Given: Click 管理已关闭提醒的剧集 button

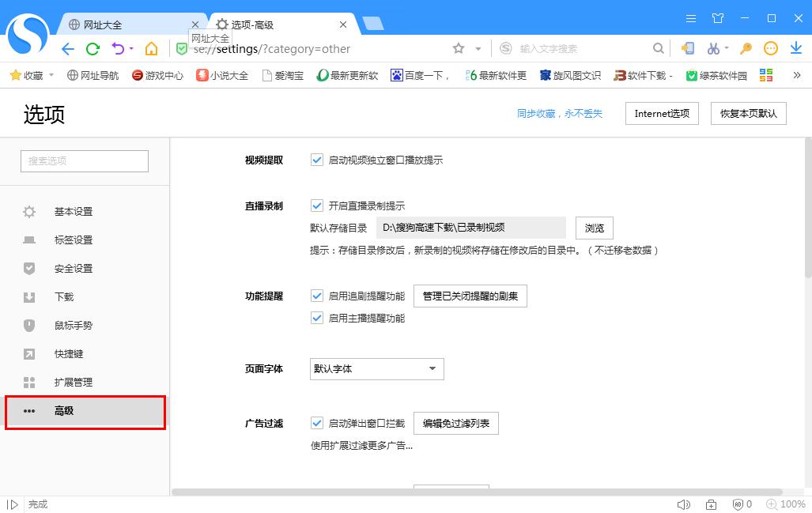Looking at the screenshot, I should [x=470, y=296].
